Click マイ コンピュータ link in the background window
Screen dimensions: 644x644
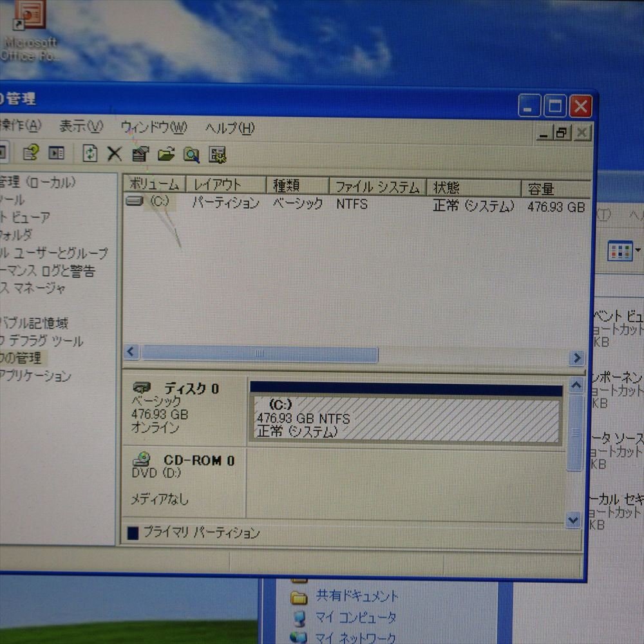(x=355, y=617)
